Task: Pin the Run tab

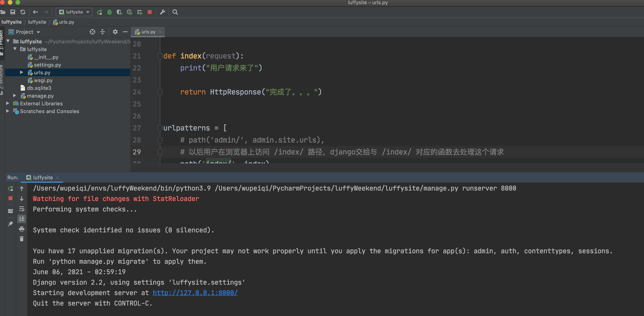Action: pyautogui.click(x=10, y=224)
